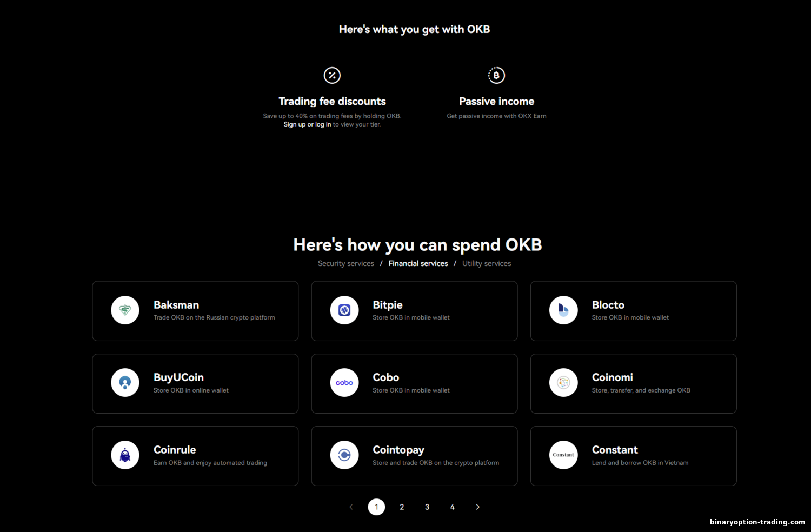Click the Cointopay logo icon
This screenshot has width=811, height=532.
(x=344, y=455)
